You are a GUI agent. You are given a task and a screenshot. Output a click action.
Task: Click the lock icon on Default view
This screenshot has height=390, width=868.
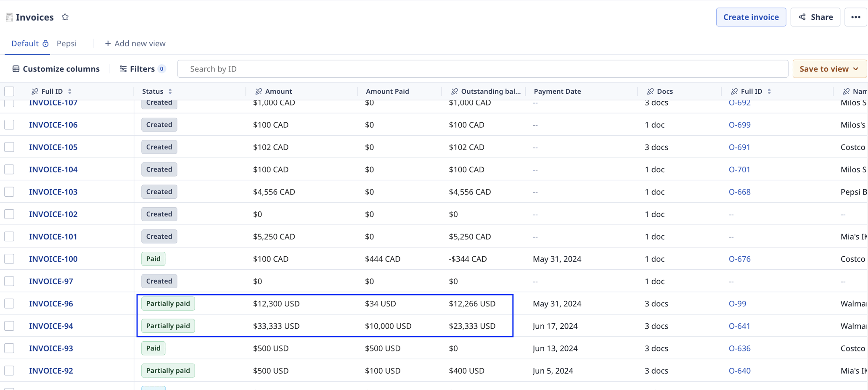coord(45,43)
